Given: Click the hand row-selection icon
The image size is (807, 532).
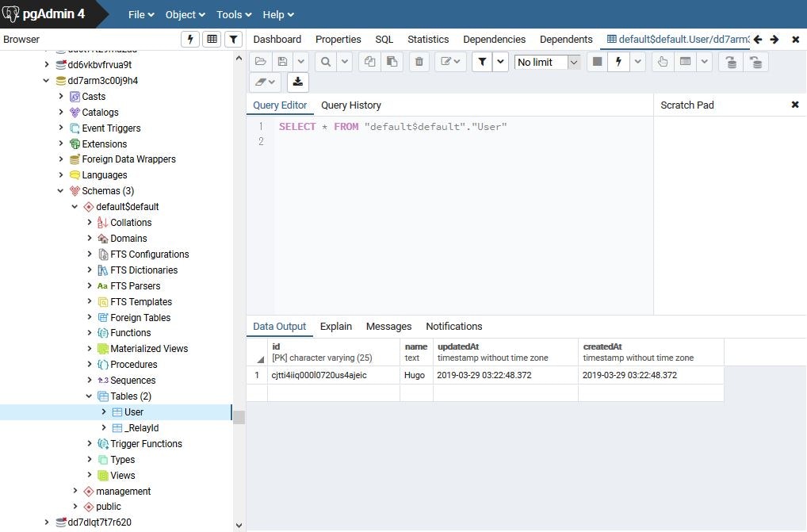Looking at the screenshot, I should [x=663, y=62].
